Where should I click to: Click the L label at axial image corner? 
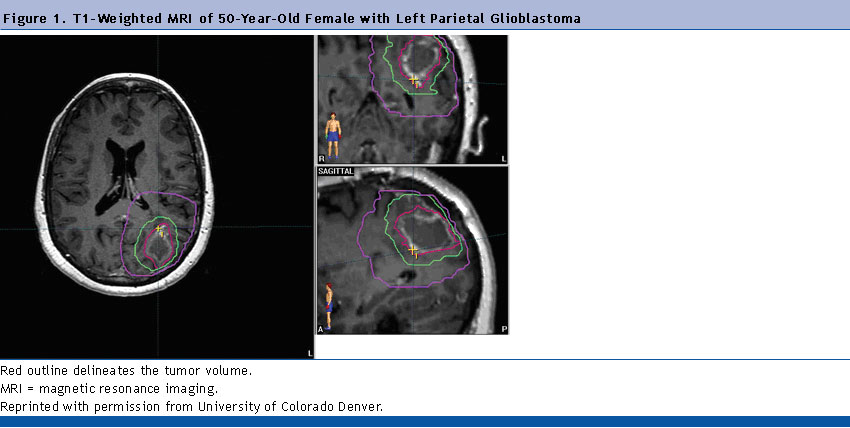pos(310,353)
